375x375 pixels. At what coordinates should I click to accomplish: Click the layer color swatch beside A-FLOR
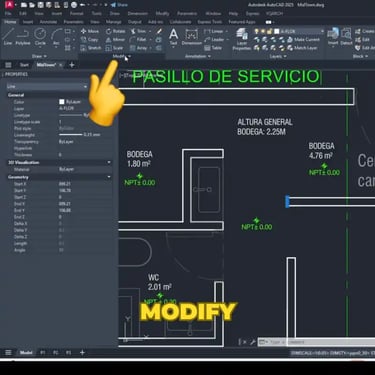[277, 31]
